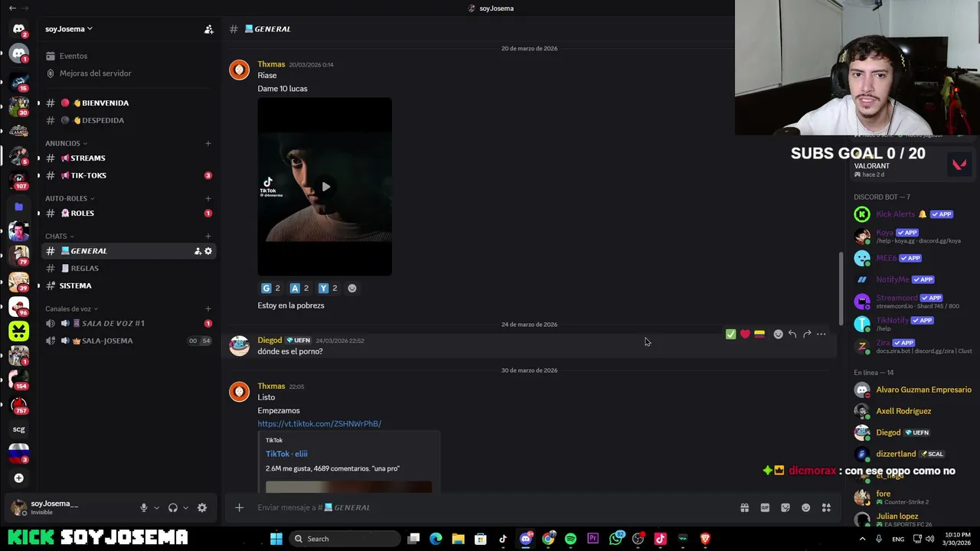Collapse the AUTO-ROLES category
Viewport: 980px width, 551px height.
70,198
